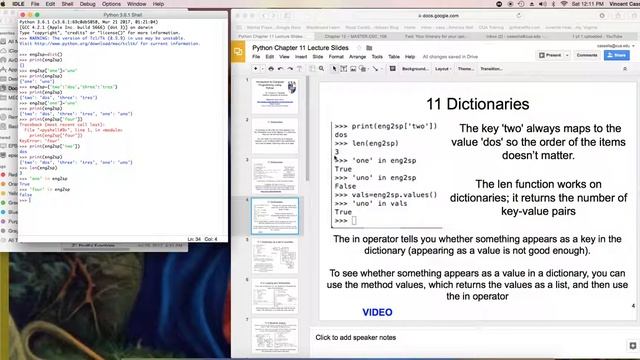The image size is (640, 360).
Task: Select slide 2 thumbnail in filmstrip
Action: (275, 136)
